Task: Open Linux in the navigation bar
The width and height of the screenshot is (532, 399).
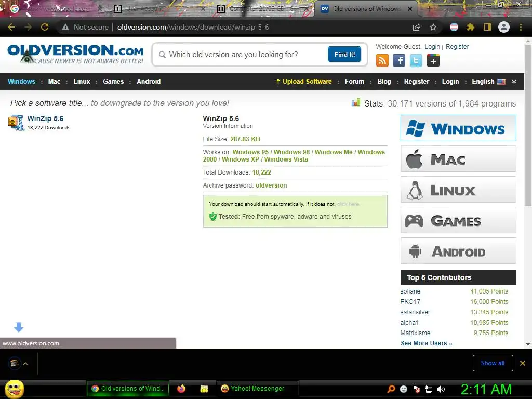Action: (82, 82)
